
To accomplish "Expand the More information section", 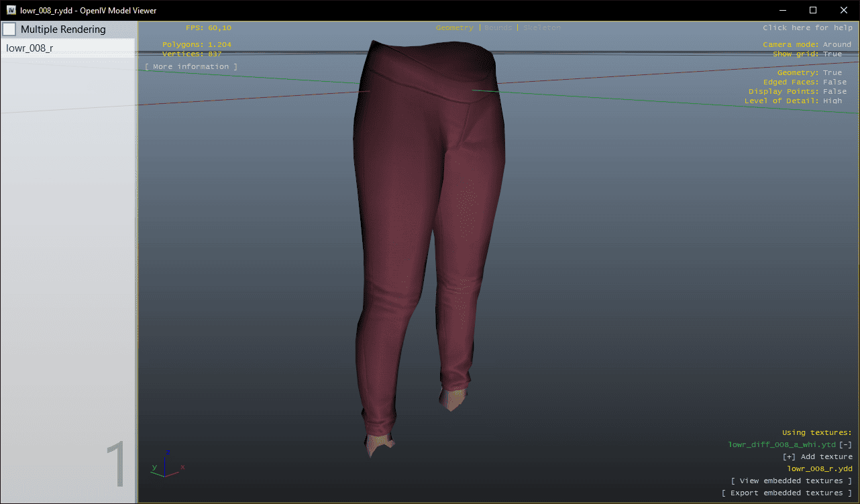I will click(191, 66).
